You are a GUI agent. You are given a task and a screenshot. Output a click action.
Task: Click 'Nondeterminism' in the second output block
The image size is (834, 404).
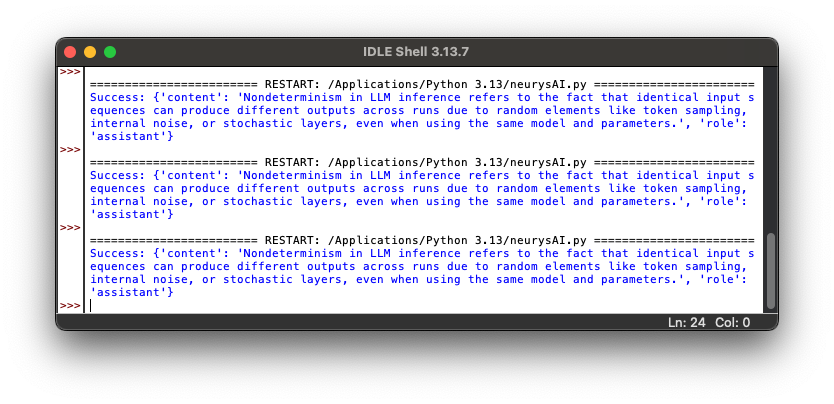pyautogui.click(x=284, y=176)
